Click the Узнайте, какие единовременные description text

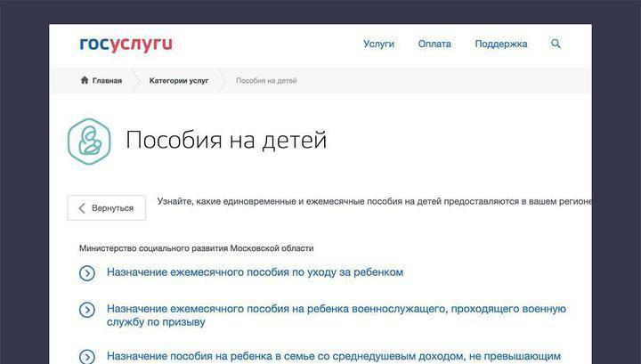tap(375, 201)
